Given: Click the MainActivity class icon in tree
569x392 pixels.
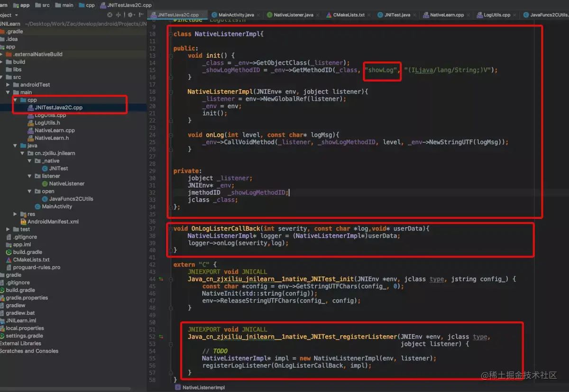Looking at the screenshot, I should pyautogui.click(x=37, y=206).
